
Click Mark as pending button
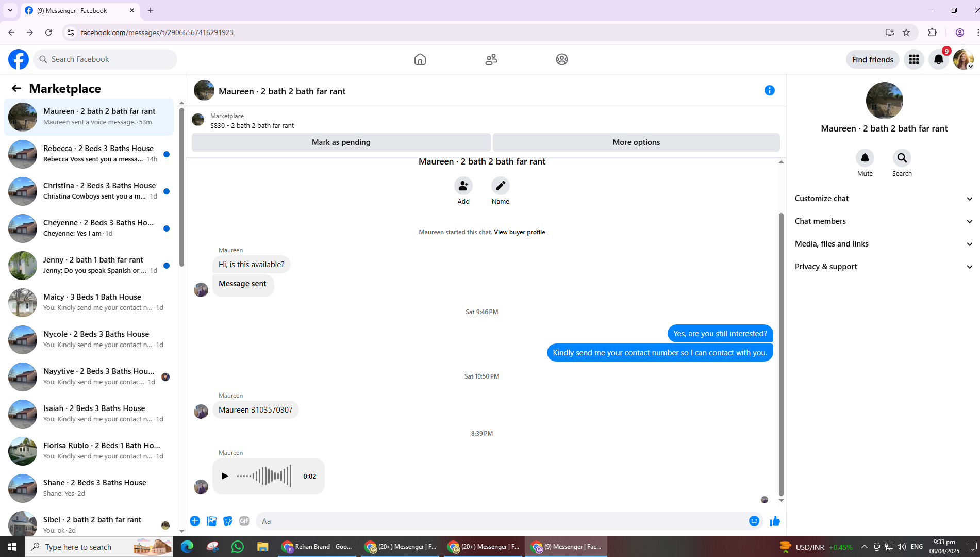point(341,142)
